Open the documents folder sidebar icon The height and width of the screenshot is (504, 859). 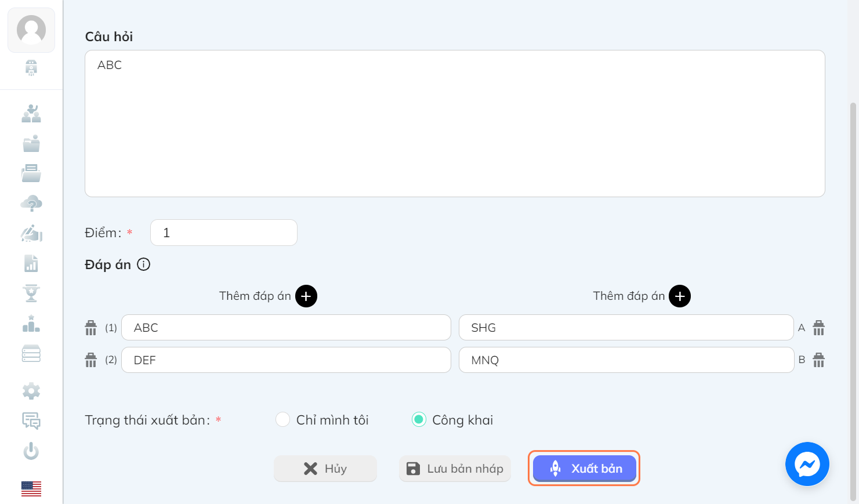[x=31, y=173]
